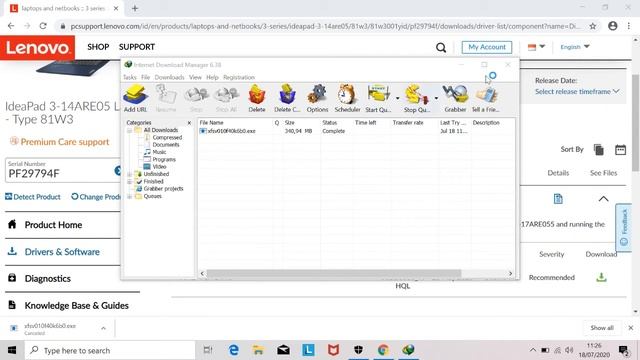Open the Downloads menu in IDM
Viewport: 640px width, 360px height.
pos(169,77)
